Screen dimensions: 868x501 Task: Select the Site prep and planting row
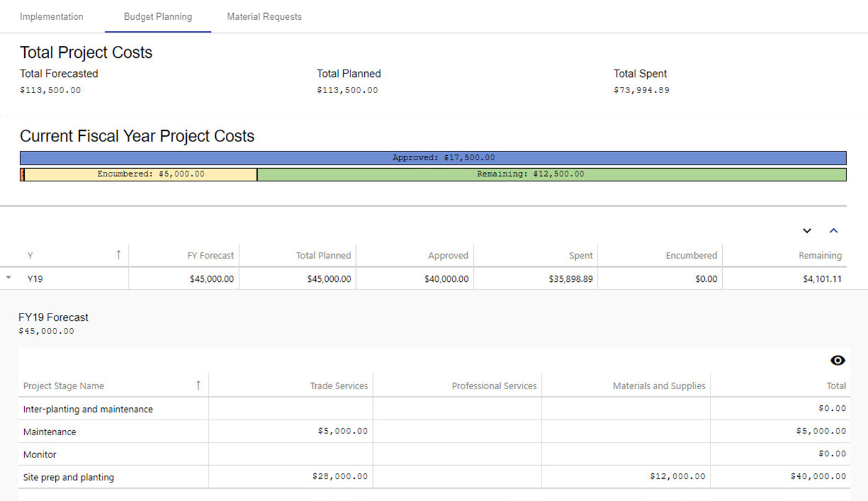pos(69,477)
